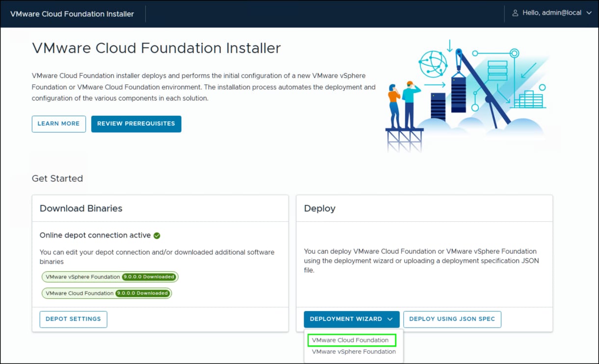Expand the admin@local account chevron
599x364 pixels.
click(x=589, y=13)
